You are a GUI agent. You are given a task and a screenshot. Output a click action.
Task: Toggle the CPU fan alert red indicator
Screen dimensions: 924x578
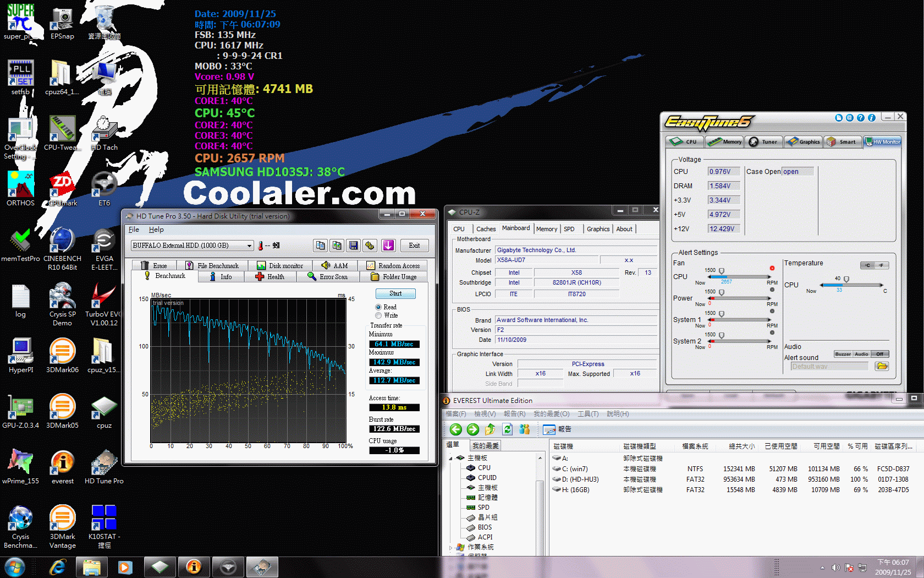click(x=772, y=269)
